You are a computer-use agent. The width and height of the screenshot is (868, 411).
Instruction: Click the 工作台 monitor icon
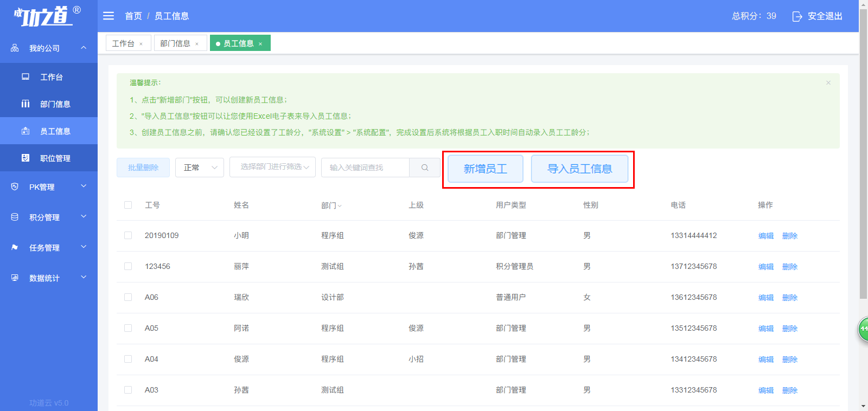click(x=25, y=76)
